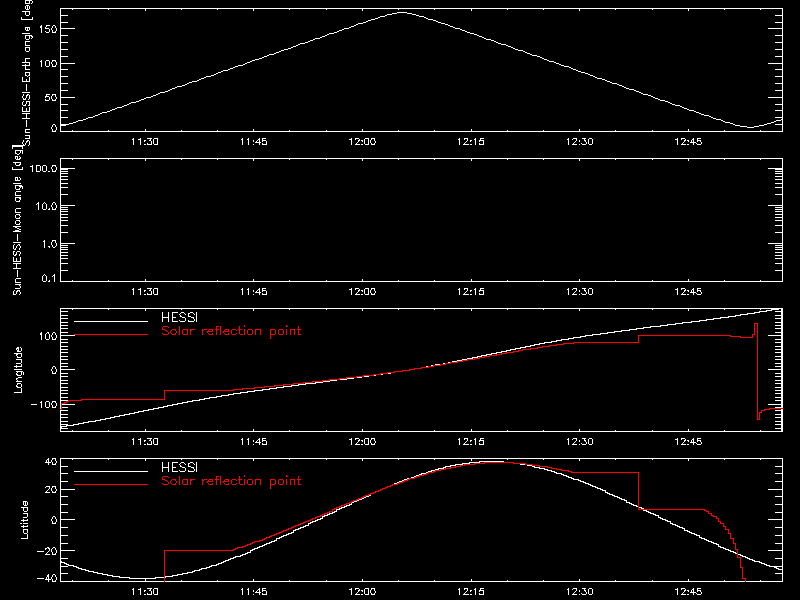
Task: Click 11:45 tick under the Moon angle plot
Action: point(254,292)
